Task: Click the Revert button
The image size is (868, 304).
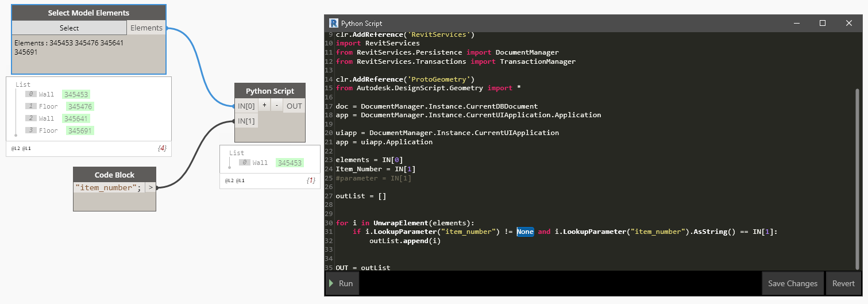Action: [843, 283]
